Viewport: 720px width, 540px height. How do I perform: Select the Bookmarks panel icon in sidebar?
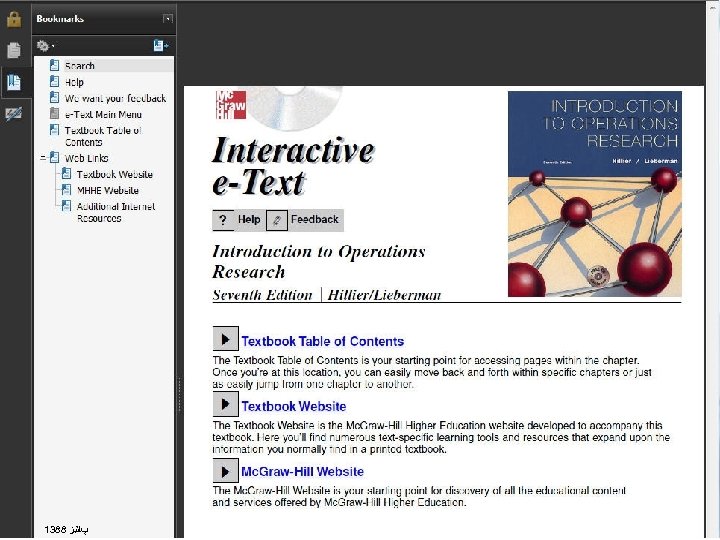pyautogui.click(x=14, y=82)
